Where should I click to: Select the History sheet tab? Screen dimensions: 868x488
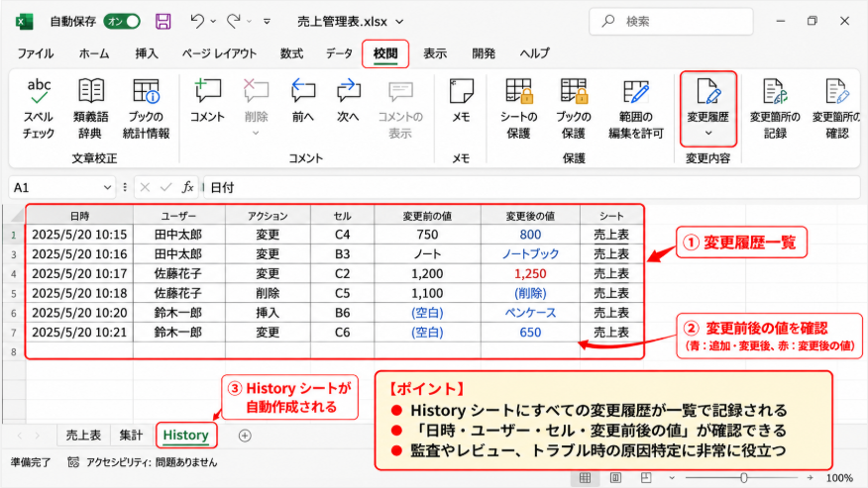[x=186, y=436]
